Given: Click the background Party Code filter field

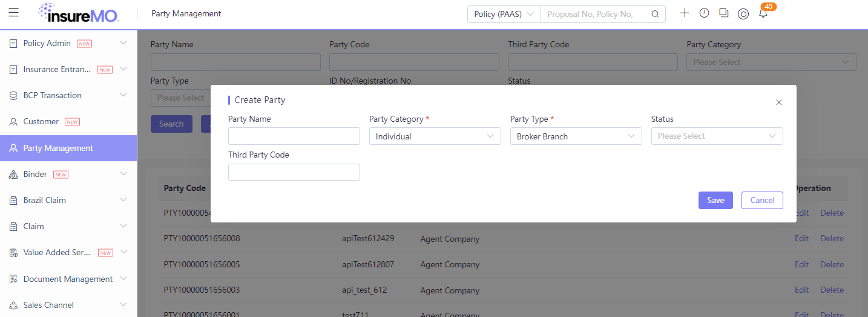Looking at the screenshot, I should [x=414, y=62].
